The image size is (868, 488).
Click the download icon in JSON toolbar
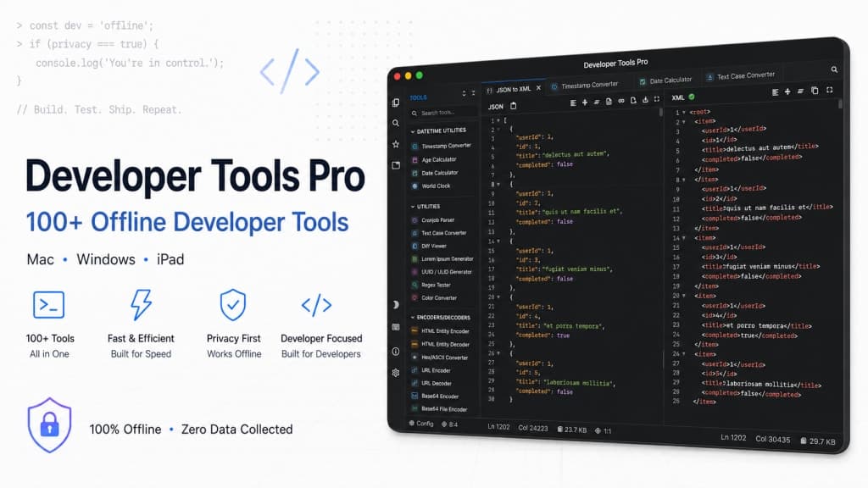[645, 100]
